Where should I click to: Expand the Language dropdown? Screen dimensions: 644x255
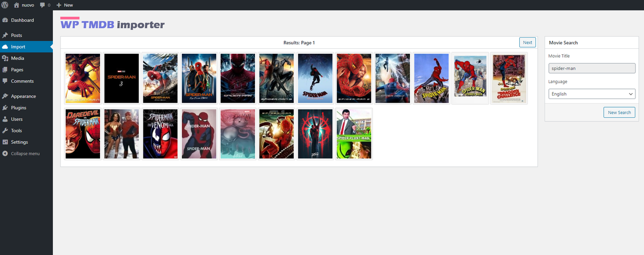(591, 94)
